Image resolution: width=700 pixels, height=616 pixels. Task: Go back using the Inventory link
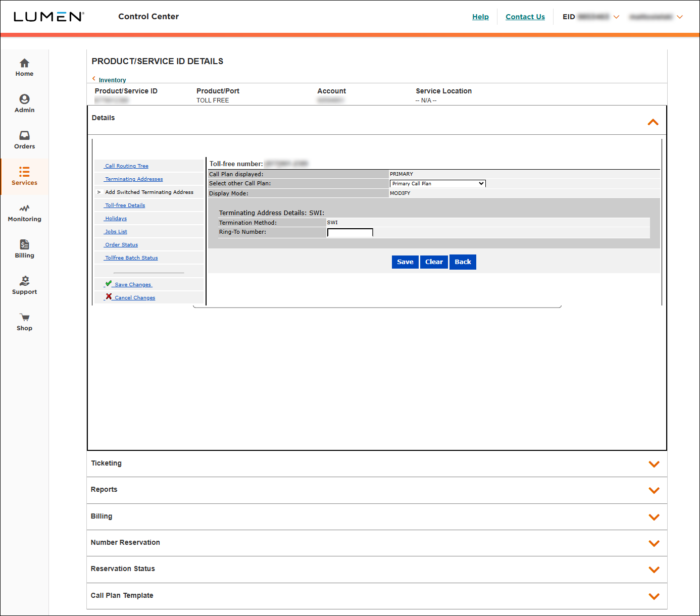[112, 80]
